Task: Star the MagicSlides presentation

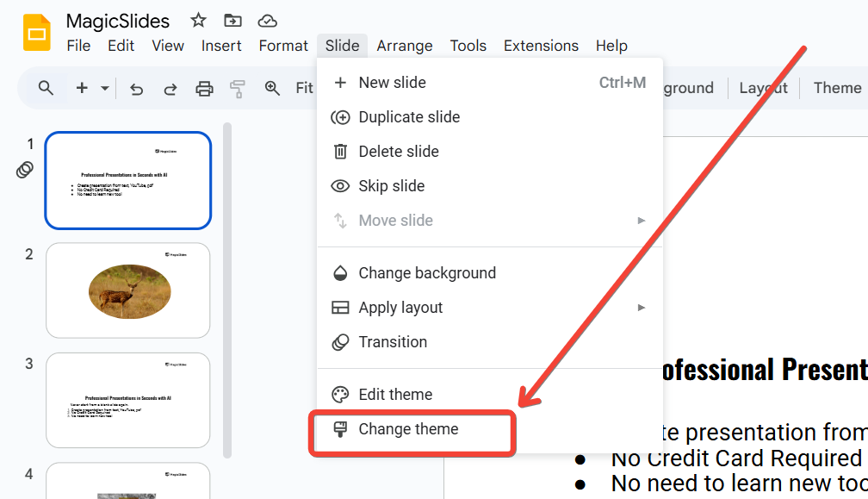Action: click(198, 21)
